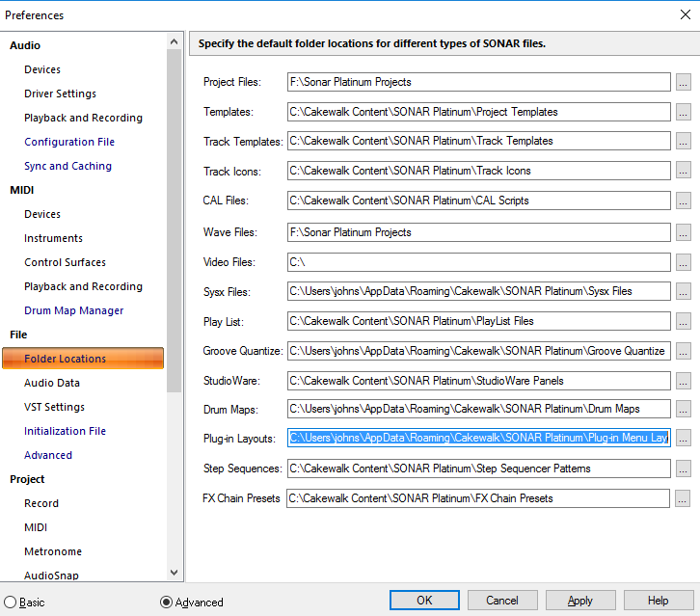Click browse button for Plug-in Layouts
700x616 pixels.
[x=683, y=439]
